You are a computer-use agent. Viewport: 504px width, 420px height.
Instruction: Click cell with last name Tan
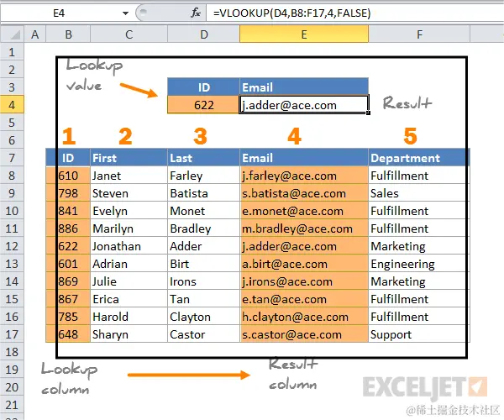point(203,299)
